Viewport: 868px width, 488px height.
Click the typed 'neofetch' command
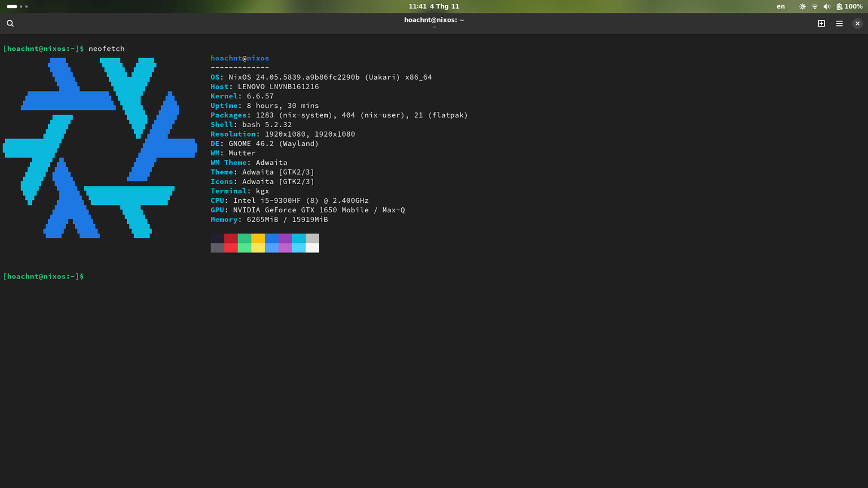pyautogui.click(x=106, y=49)
